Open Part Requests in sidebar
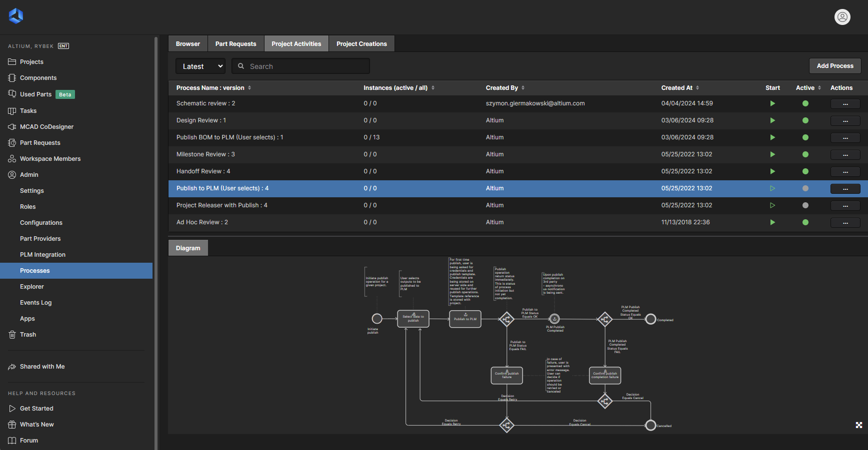 [x=40, y=143]
